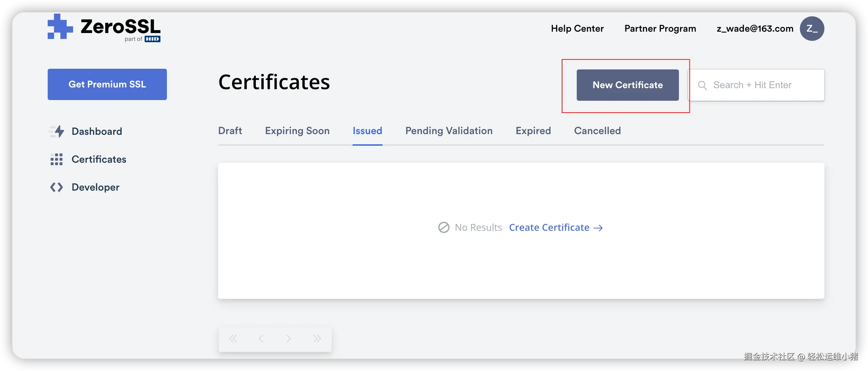
Task: Select the Pending Validation tab
Action: point(449,131)
